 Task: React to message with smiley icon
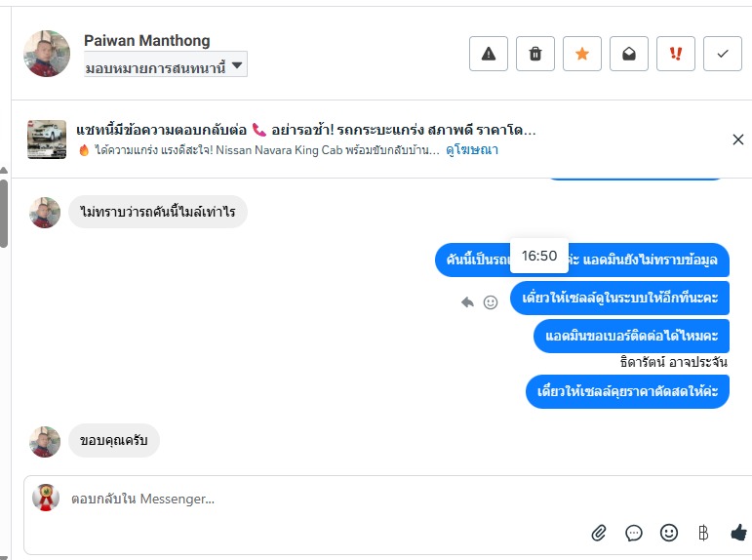(491, 302)
